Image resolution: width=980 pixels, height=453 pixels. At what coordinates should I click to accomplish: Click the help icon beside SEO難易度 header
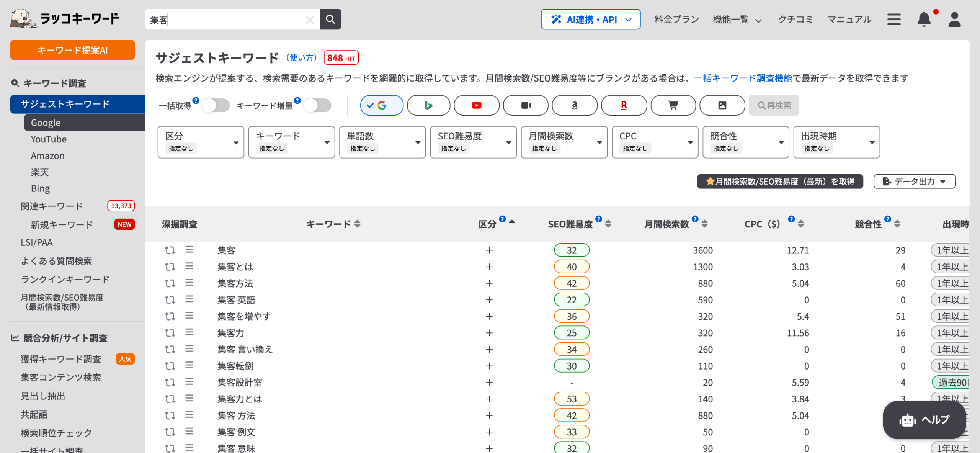[x=599, y=219]
